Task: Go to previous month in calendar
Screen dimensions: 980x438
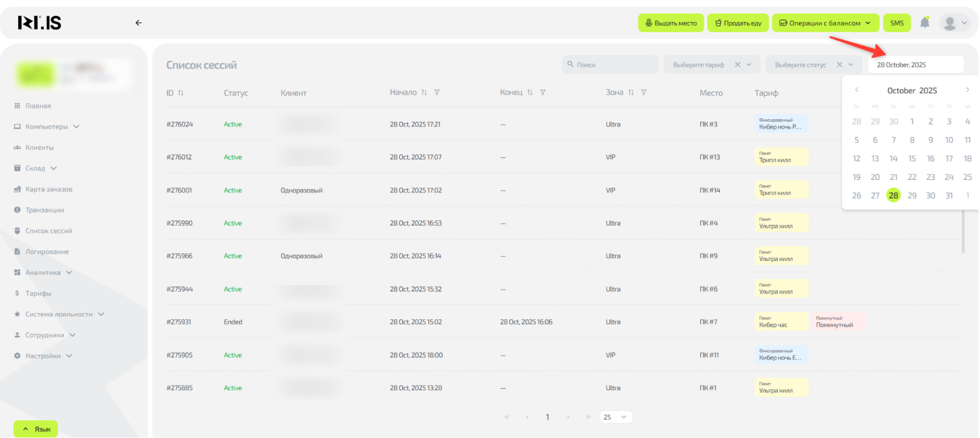Action: coord(856,90)
